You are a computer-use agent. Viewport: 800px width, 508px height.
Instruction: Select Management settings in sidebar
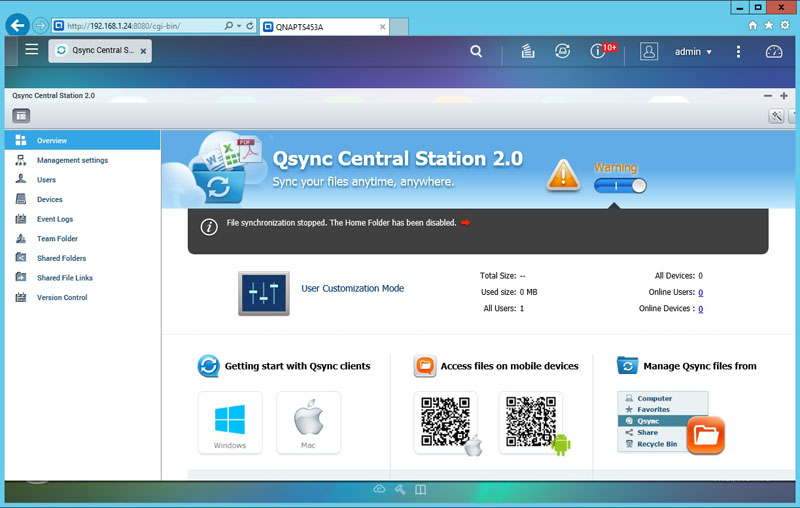(x=72, y=160)
